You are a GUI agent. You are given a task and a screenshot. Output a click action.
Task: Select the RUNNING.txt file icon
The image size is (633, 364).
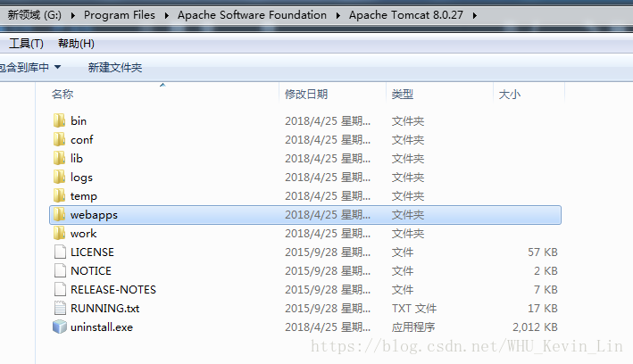coord(59,308)
